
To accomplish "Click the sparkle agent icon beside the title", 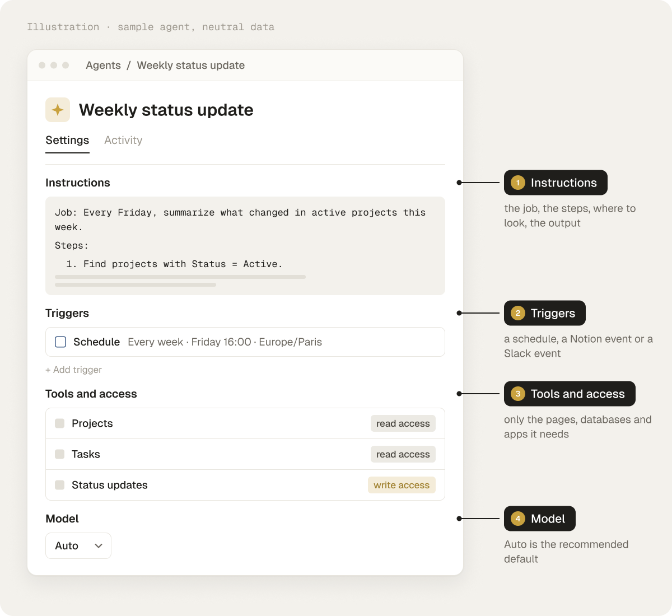I will 58,110.
